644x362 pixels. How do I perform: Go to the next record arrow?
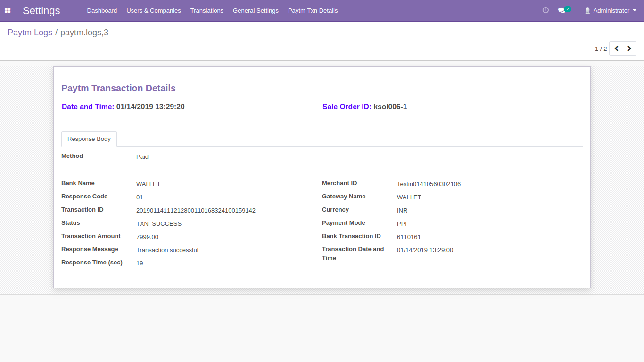[629, 49]
